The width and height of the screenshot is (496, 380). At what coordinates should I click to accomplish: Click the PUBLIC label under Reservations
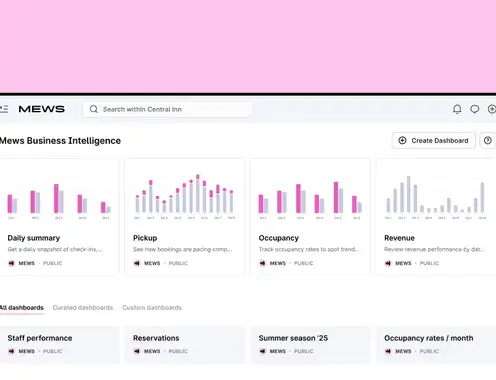pos(178,351)
